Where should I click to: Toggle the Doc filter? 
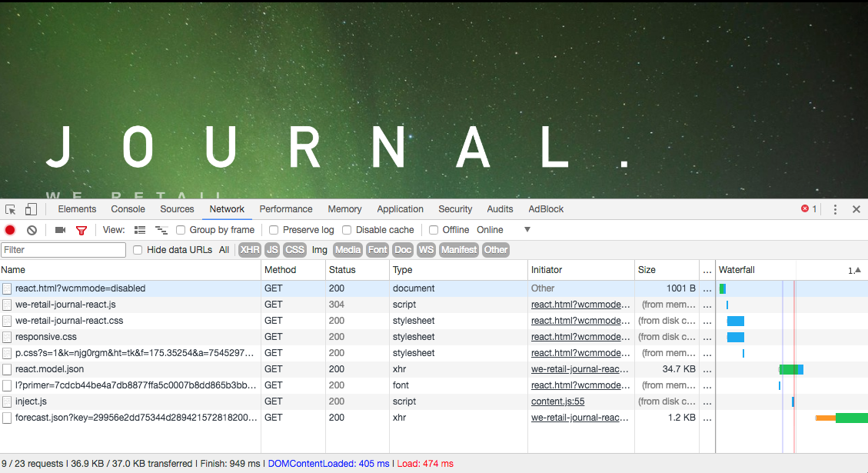(402, 250)
